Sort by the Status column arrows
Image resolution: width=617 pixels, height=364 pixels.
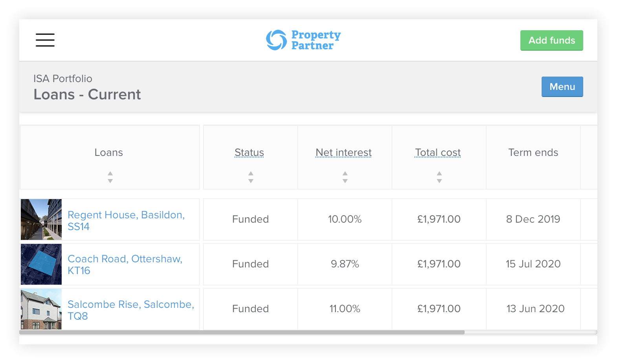click(x=251, y=177)
